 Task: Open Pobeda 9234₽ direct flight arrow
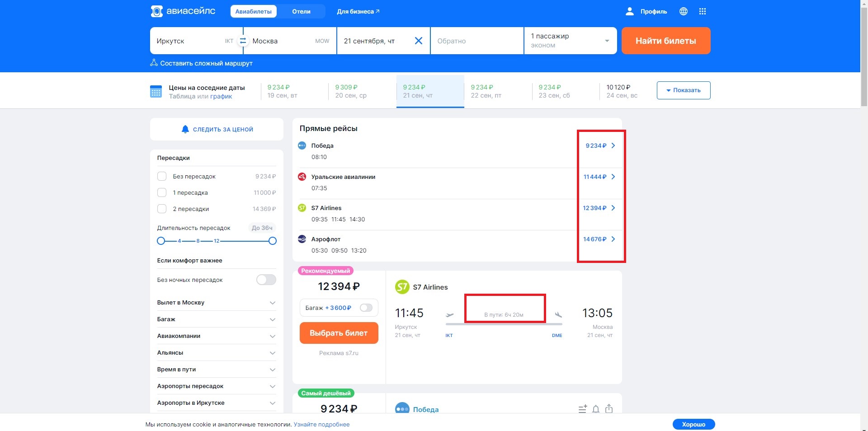click(x=613, y=145)
